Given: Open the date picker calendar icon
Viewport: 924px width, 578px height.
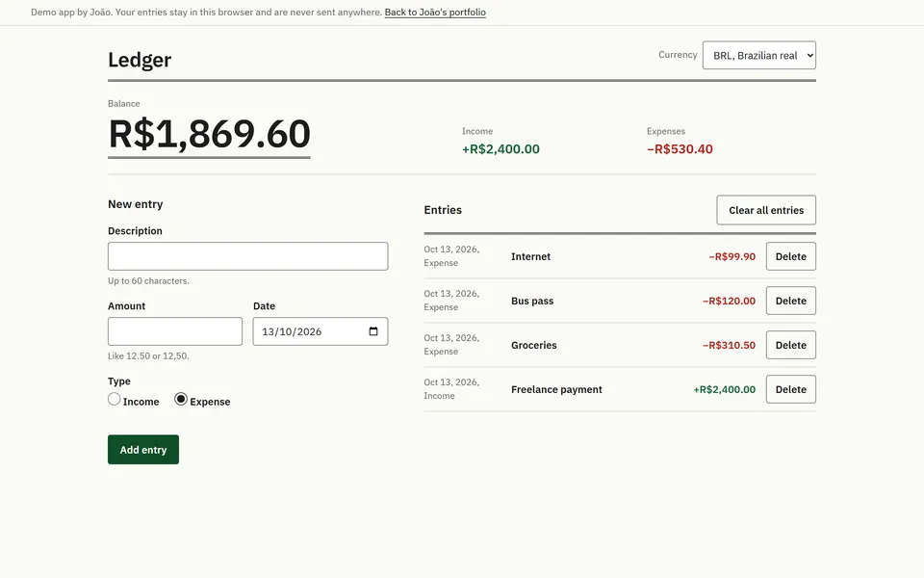Looking at the screenshot, I should [373, 331].
